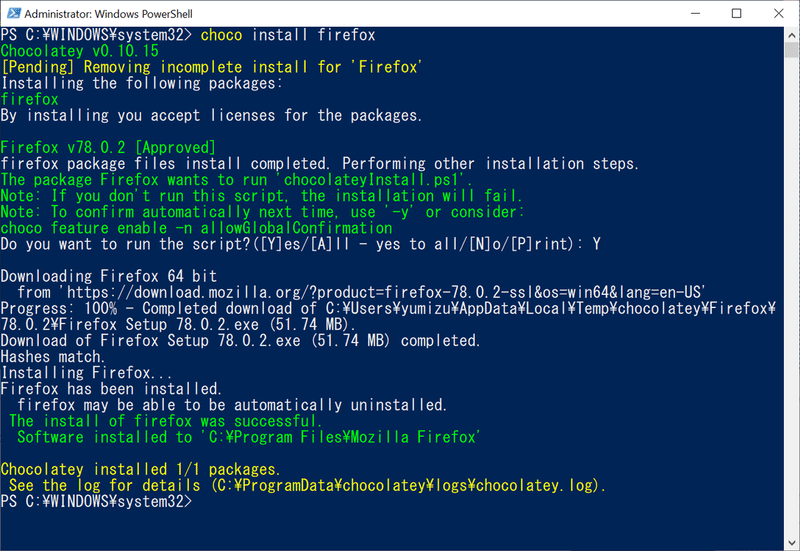Click the chocolatey.log file path text
Screen dimensions: 800x551
click(x=406, y=485)
